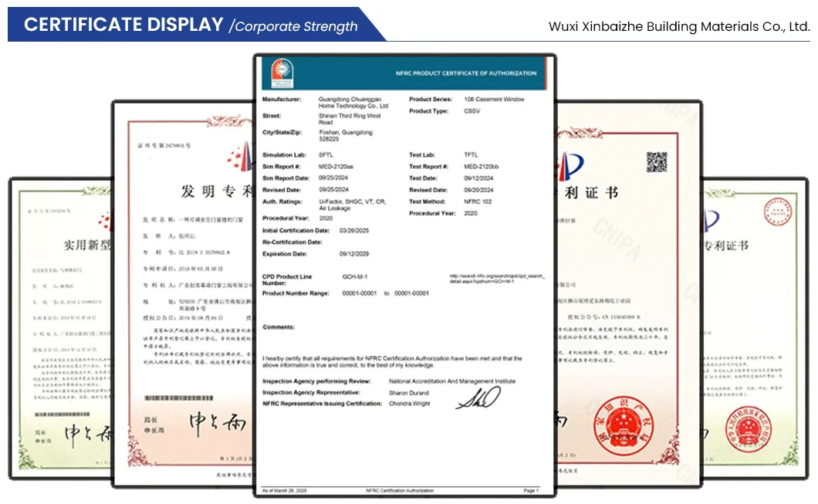This screenshot has height=504, width=818.
Task: Click the "CERTIFICATE DISPLAY" heading
Action: 123,25
